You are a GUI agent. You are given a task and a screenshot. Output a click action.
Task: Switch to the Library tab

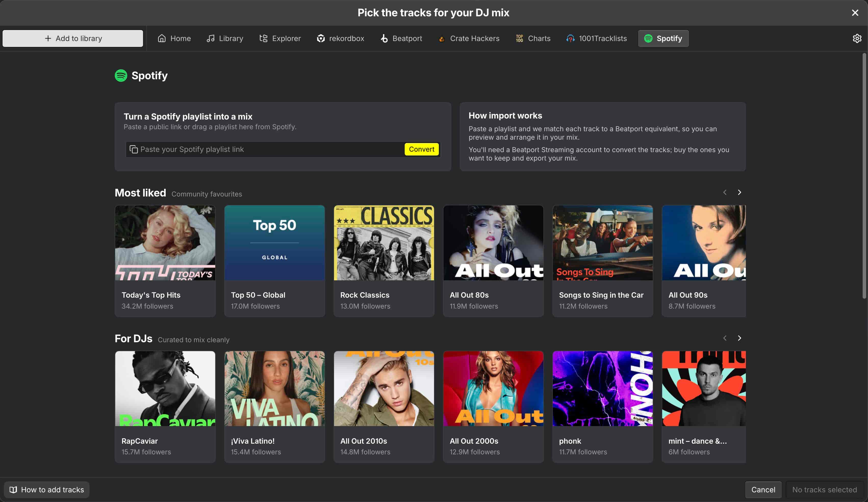225,38
